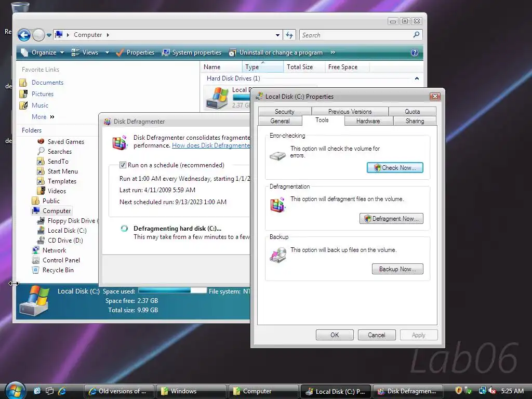This screenshot has width=532, height=399.
Task: Open the address bar history dropdown
Action: tap(277, 35)
